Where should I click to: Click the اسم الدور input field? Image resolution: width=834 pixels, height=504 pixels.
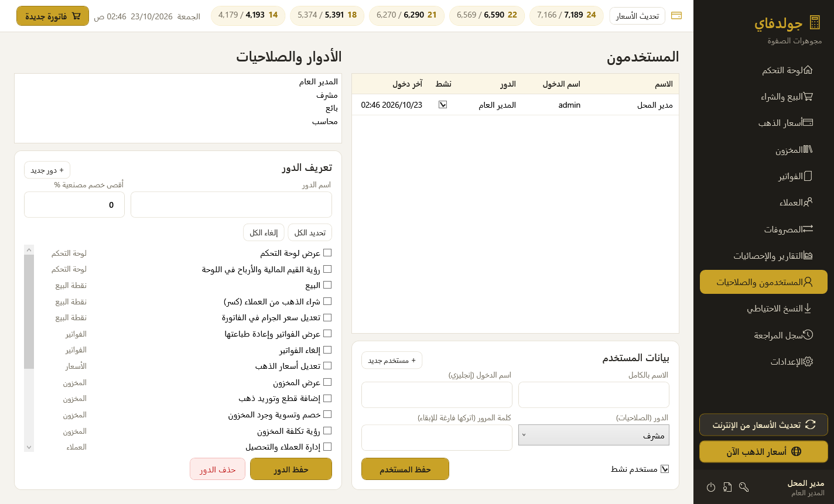point(231,205)
